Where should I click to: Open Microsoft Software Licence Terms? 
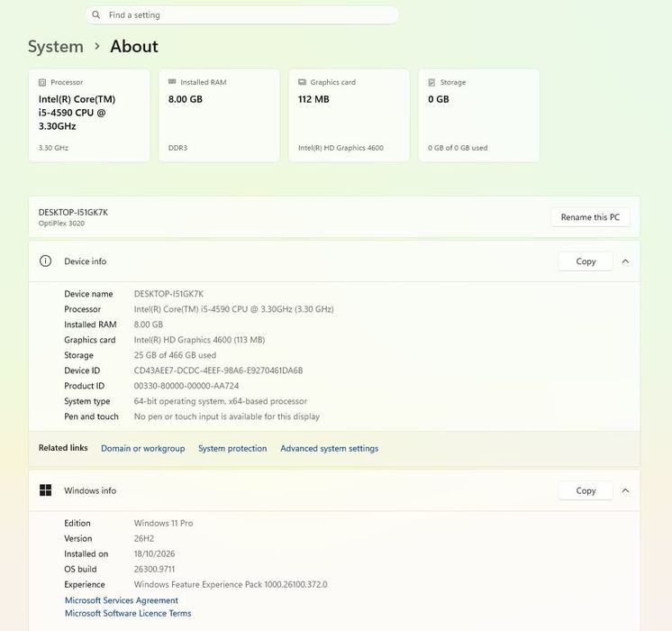(128, 613)
